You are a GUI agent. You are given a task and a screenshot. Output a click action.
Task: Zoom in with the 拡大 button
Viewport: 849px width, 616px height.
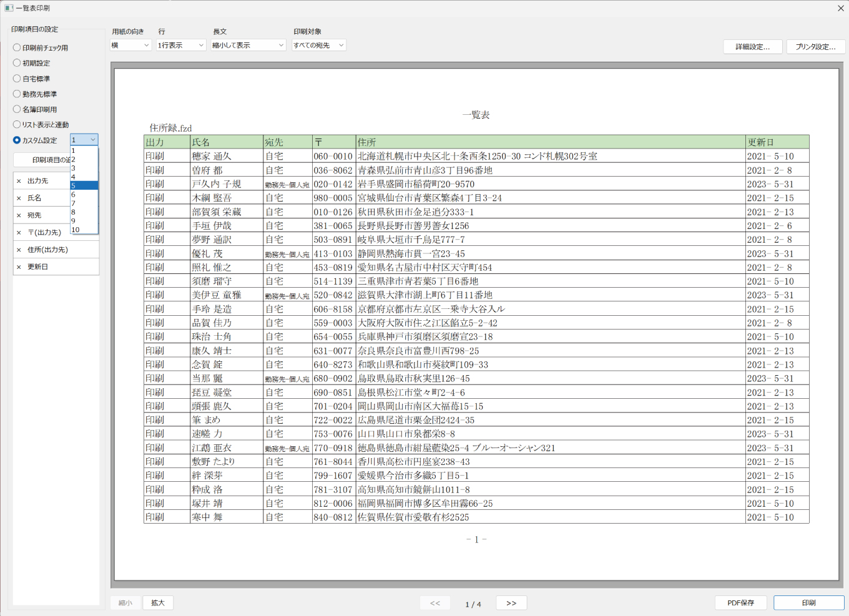(157, 602)
